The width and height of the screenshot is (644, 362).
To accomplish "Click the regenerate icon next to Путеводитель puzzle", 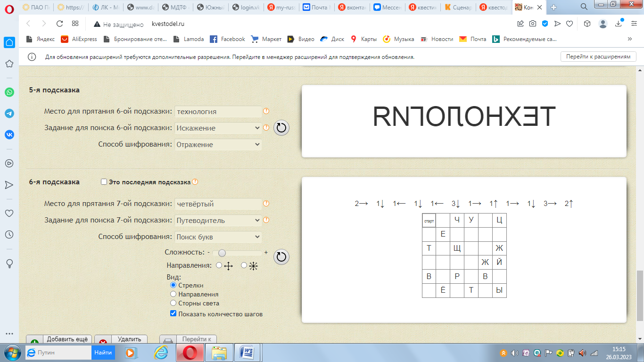I will click(281, 256).
